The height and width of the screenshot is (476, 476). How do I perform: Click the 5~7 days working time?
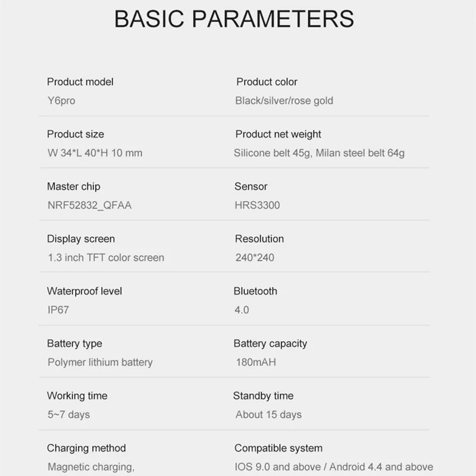[68, 415]
